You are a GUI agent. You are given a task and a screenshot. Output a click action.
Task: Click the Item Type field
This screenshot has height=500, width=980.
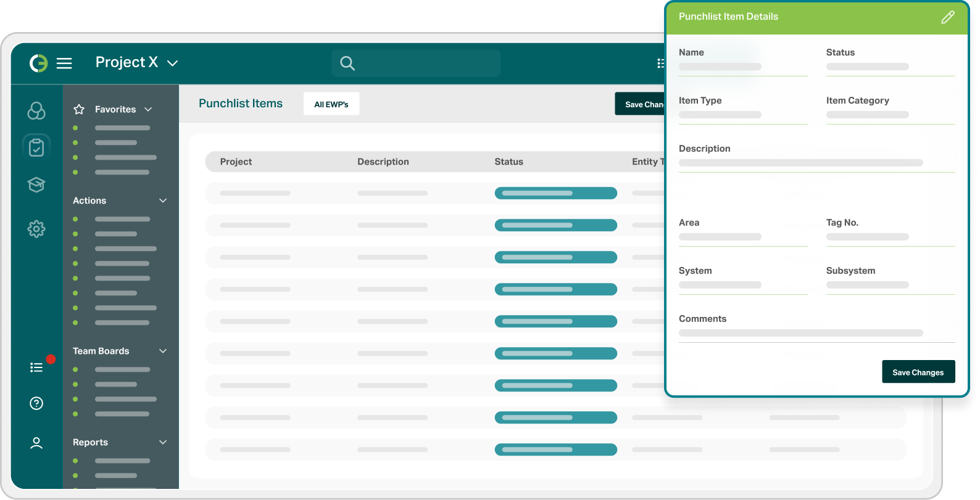pos(743,115)
